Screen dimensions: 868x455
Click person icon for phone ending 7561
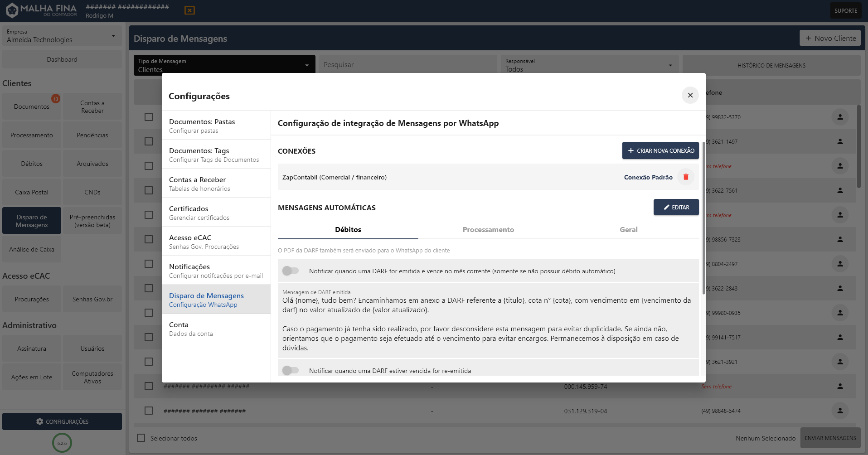pyautogui.click(x=840, y=190)
